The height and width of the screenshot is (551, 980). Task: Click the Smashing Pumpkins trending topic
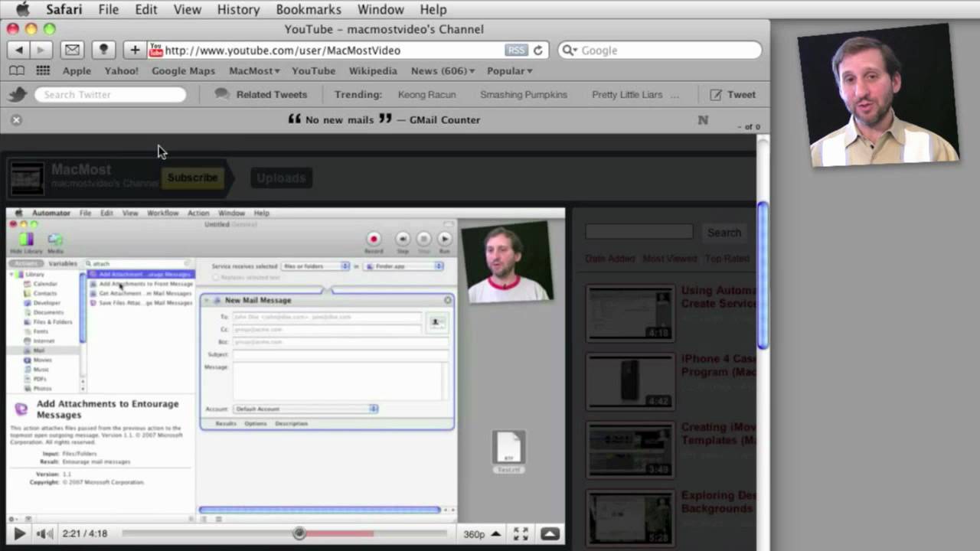(x=524, y=95)
